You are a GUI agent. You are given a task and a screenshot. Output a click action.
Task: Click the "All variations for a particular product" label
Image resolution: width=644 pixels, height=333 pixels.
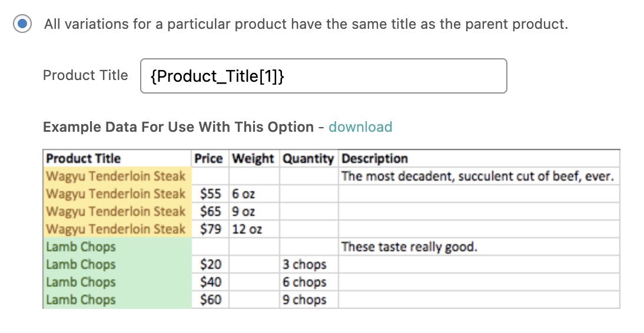306,25
